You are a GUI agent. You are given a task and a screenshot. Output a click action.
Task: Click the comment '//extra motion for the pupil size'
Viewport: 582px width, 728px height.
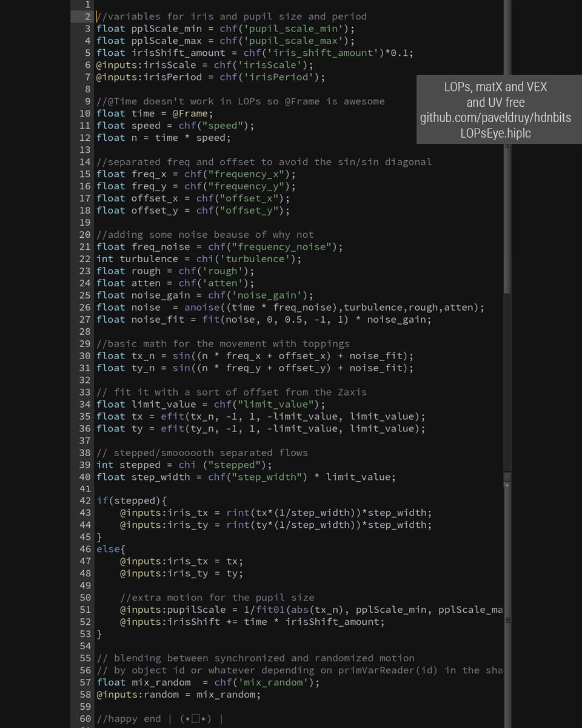tap(216, 598)
